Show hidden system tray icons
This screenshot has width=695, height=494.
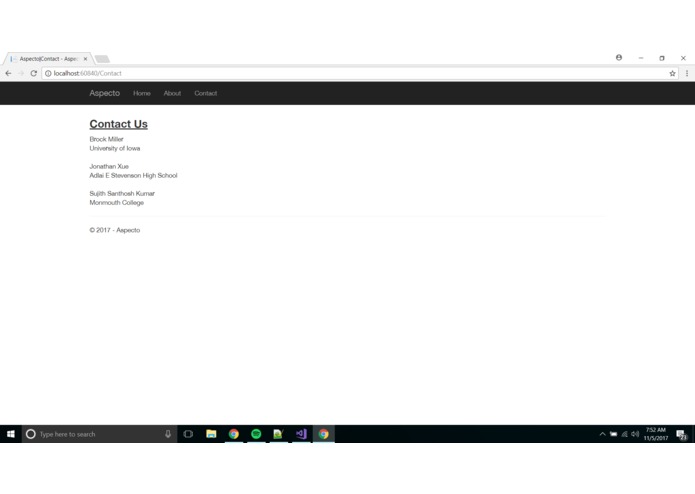tap(602, 434)
